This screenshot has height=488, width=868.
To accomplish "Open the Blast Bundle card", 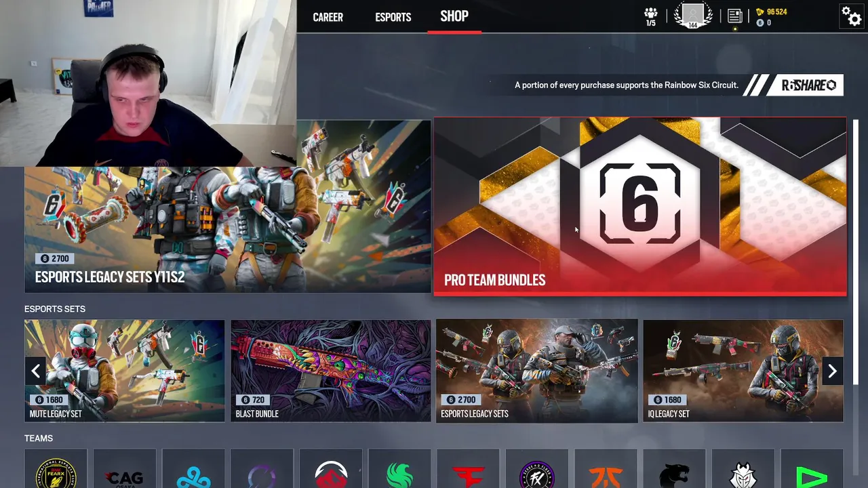I will (331, 371).
